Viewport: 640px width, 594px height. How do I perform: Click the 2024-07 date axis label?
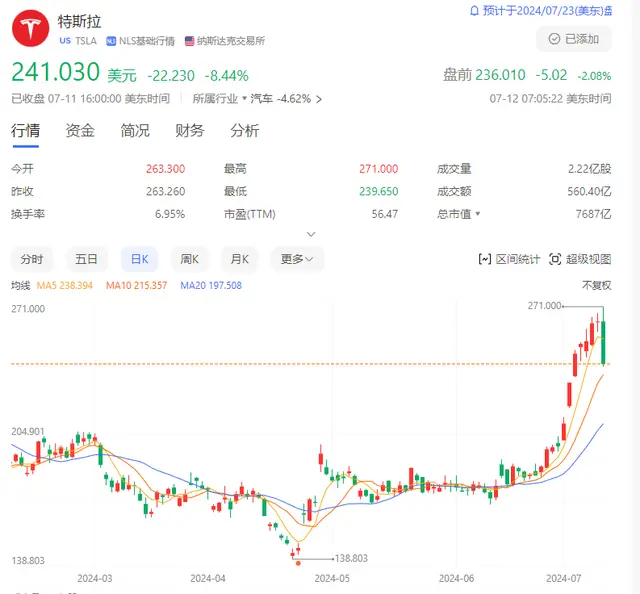(563, 578)
